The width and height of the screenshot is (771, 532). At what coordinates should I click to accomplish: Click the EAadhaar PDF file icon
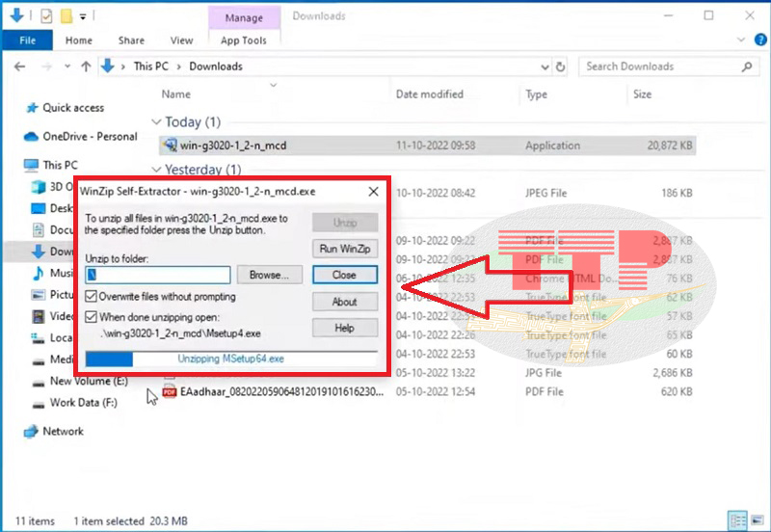[170, 392]
